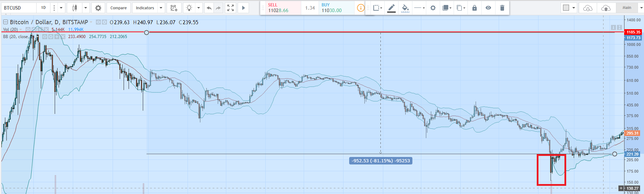Lock the selected drawing
This screenshot has height=194, width=644.
pyautogui.click(x=474, y=8)
